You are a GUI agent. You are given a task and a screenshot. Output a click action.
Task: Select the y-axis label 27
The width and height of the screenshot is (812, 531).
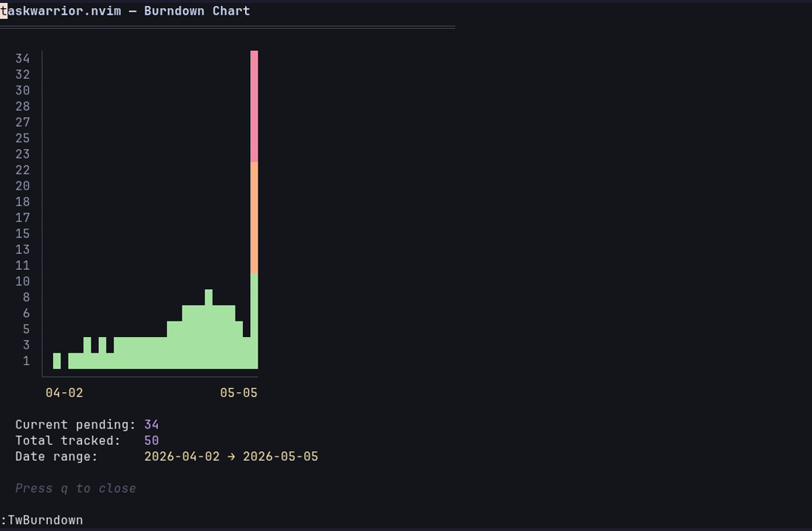[23, 122]
